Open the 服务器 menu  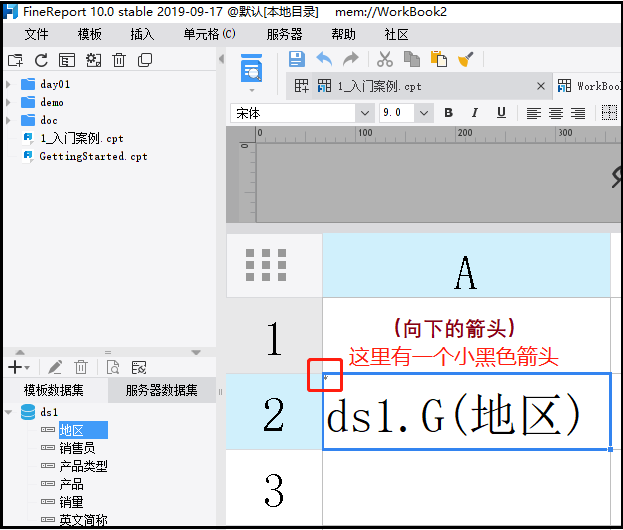click(x=284, y=35)
